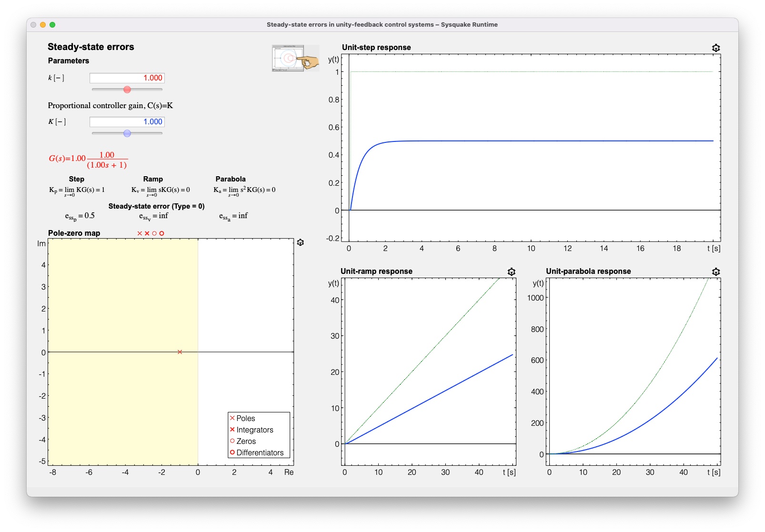Select the zero (○) marker tool
The image size is (765, 532).
(154, 233)
